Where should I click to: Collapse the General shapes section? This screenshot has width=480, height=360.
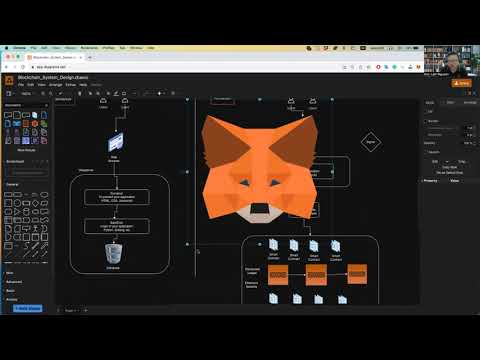tap(12, 184)
